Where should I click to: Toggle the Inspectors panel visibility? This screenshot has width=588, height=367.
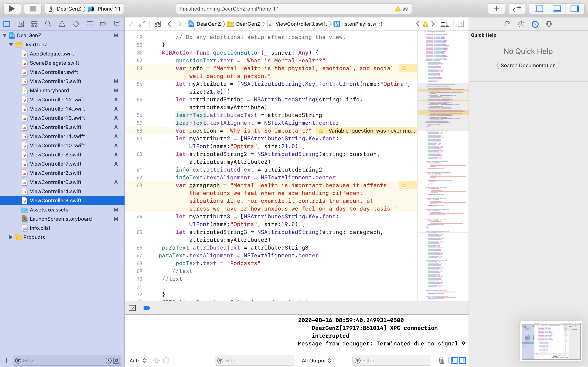(574, 9)
